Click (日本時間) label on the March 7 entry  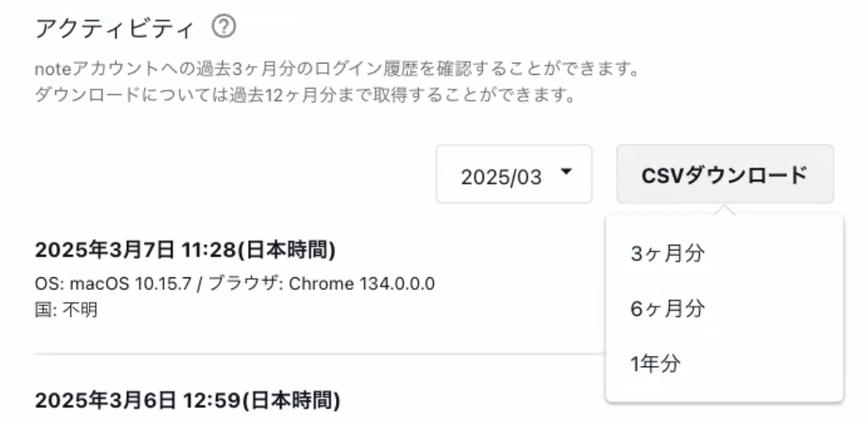pyautogui.click(x=287, y=251)
